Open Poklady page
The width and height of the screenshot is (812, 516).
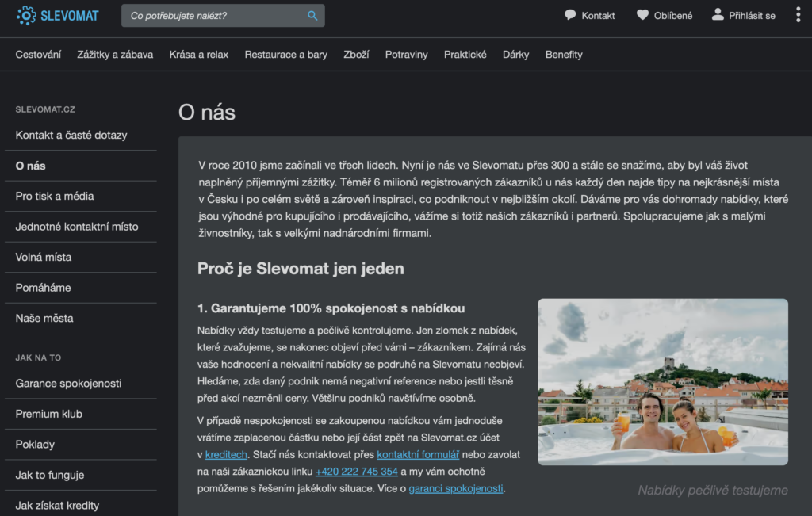35,445
